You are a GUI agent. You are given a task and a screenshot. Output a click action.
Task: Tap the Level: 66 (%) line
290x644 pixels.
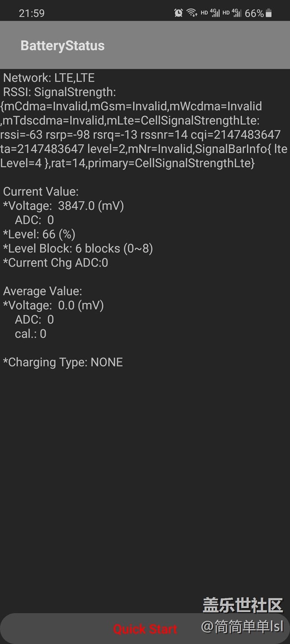coord(39,234)
